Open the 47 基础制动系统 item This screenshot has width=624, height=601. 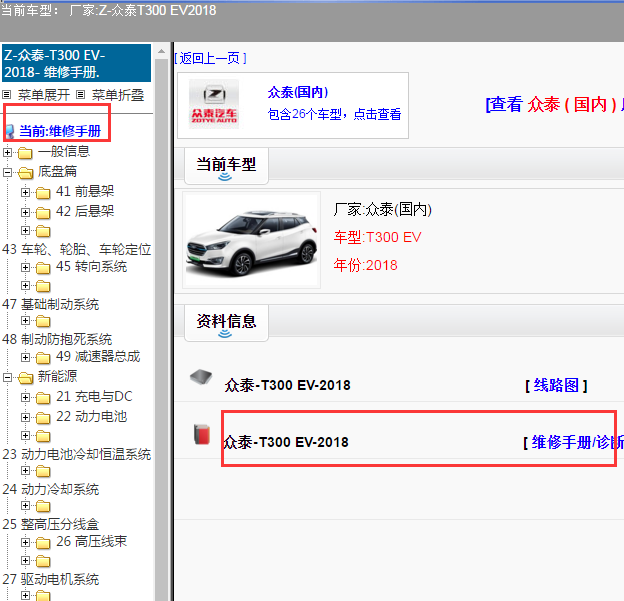point(51,304)
